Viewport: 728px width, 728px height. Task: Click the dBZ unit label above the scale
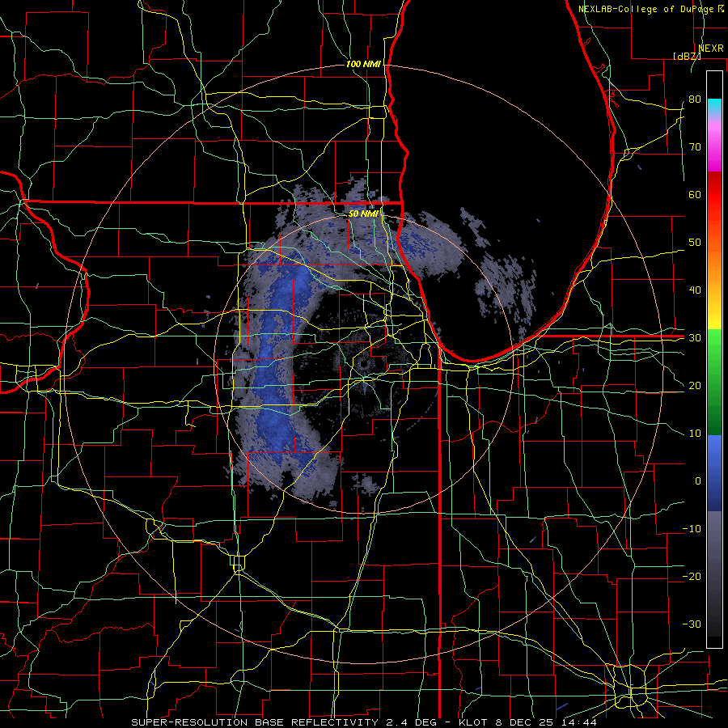click(x=687, y=56)
